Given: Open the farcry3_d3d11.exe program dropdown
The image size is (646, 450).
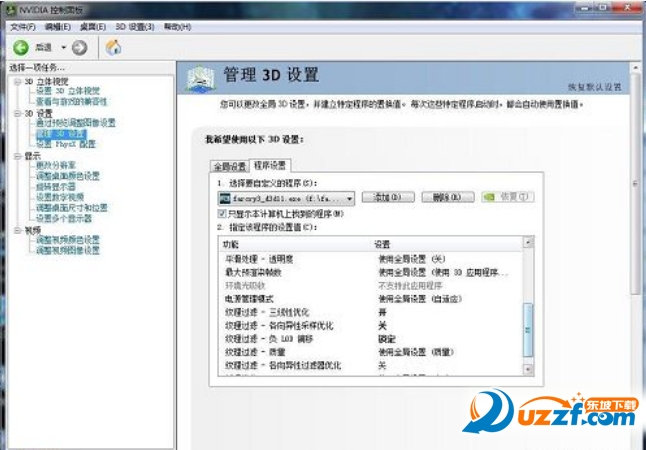Looking at the screenshot, I should click(286, 198).
